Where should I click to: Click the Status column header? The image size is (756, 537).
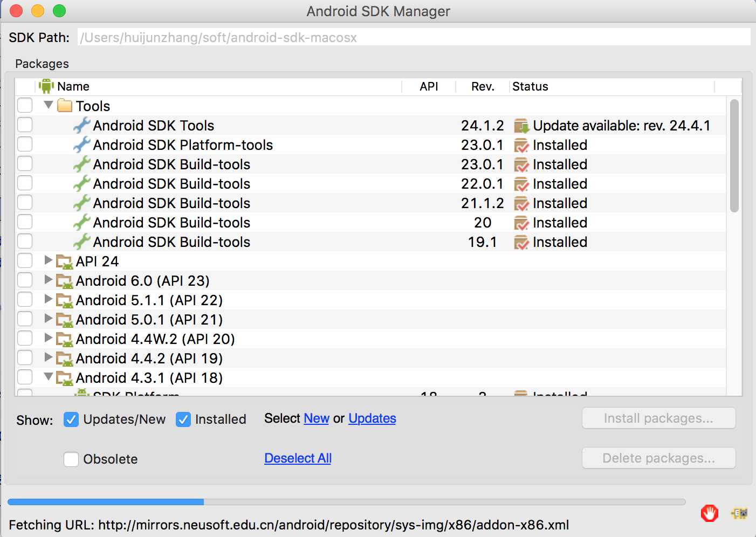point(612,86)
